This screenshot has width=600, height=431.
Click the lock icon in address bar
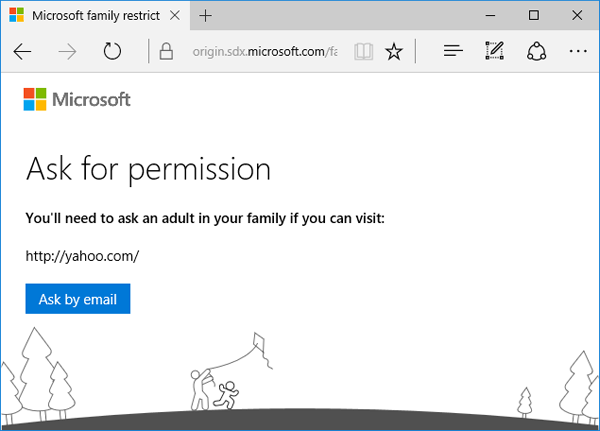click(166, 51)
